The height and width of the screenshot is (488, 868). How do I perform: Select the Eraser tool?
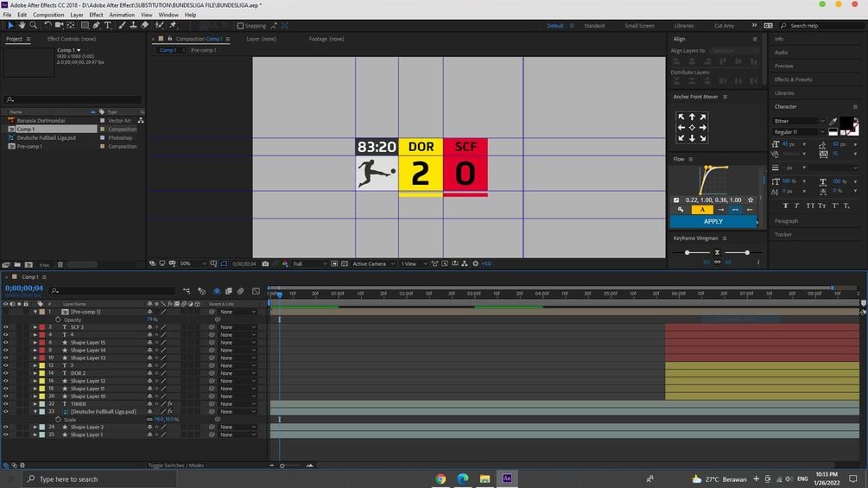tap(144, 25)
